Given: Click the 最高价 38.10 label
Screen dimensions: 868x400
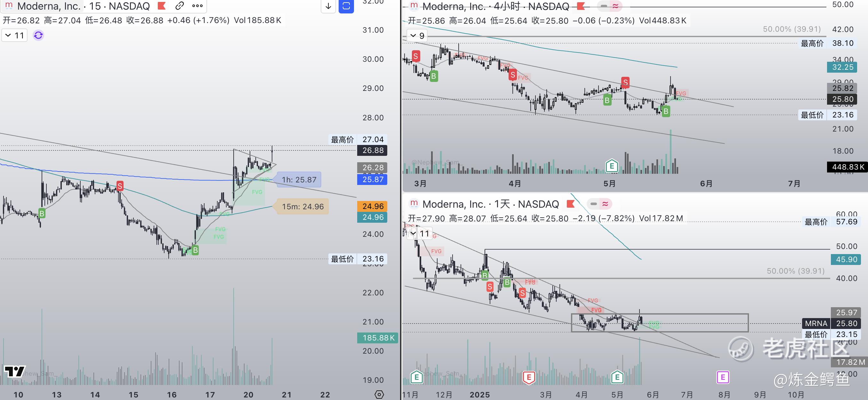Looking at the screenshot, I should point(828,43).
